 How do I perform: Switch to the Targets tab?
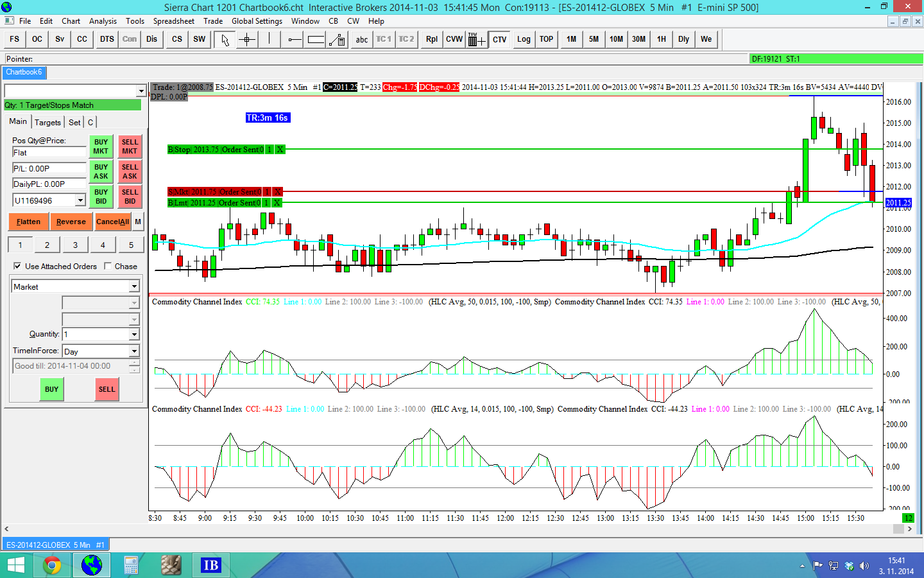pyautogui.click(x=47, y=122)
